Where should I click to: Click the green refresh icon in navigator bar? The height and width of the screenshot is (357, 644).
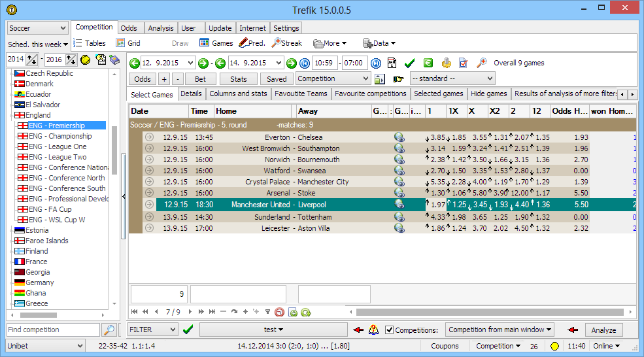[305, 313]
